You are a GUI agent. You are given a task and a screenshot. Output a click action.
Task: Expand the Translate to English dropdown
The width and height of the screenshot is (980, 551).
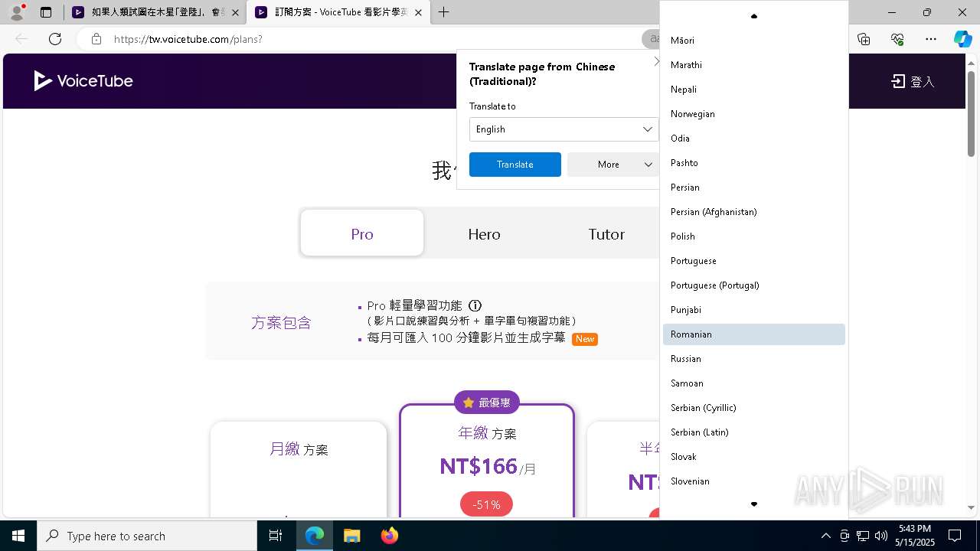[563, 129]
